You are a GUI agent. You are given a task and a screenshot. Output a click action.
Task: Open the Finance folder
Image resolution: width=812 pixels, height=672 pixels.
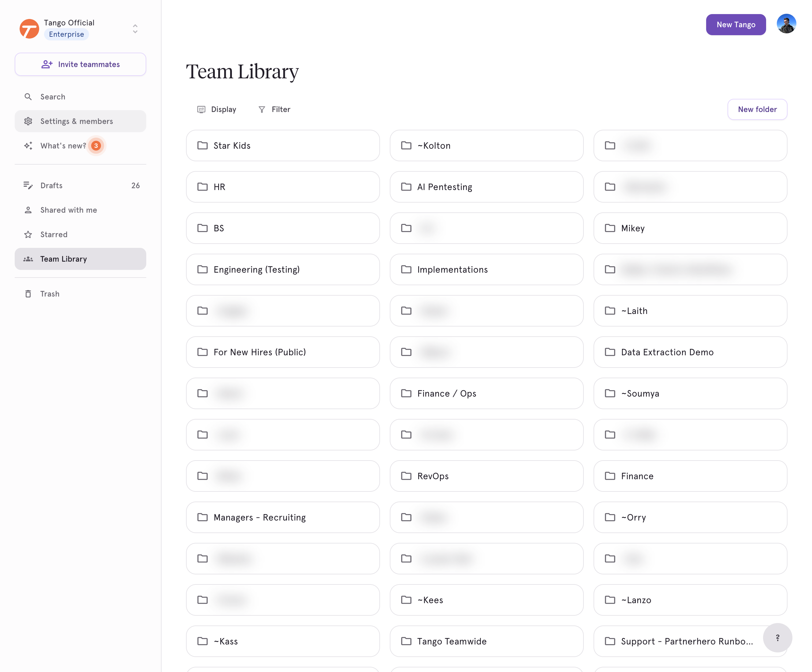[x=690, y=476]
